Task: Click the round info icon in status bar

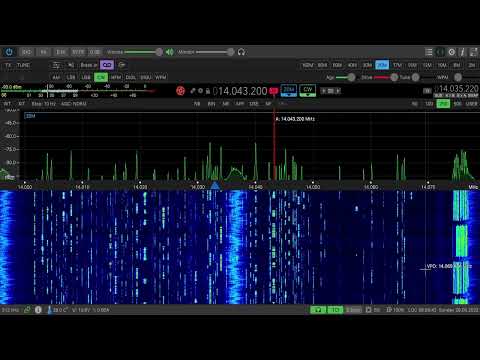Action: 38,310
